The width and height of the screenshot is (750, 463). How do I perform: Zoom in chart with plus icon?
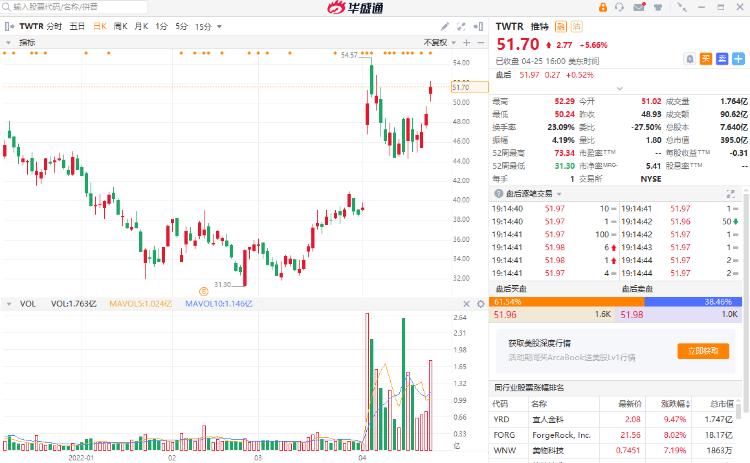point(467,43)
